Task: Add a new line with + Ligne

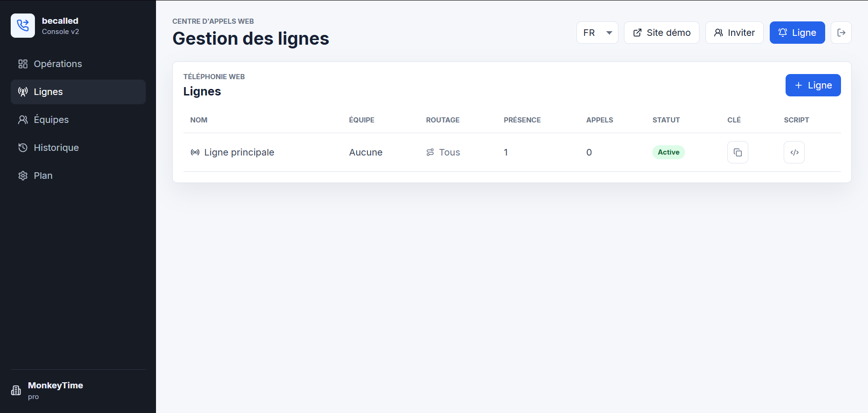Action: [813, 85]
